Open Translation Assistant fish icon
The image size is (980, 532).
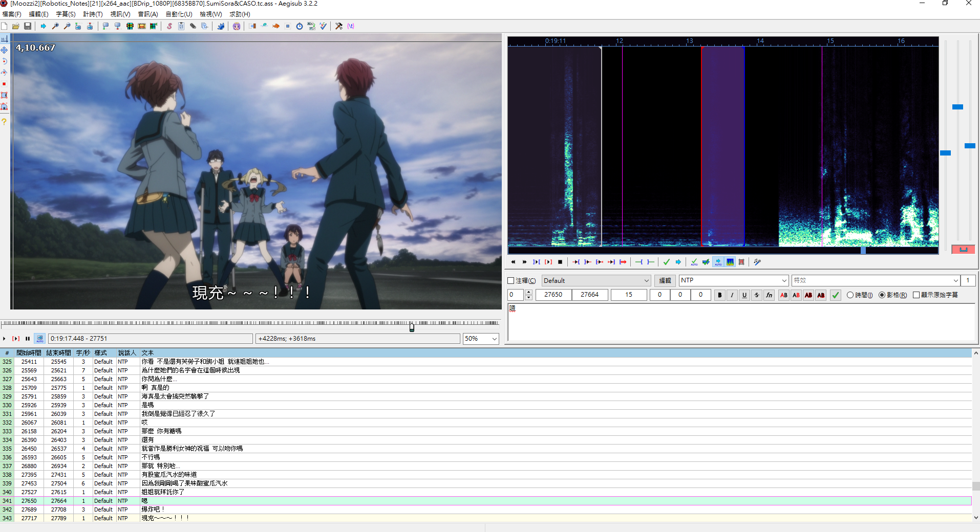pyautogui.click(x=276, y=26)
